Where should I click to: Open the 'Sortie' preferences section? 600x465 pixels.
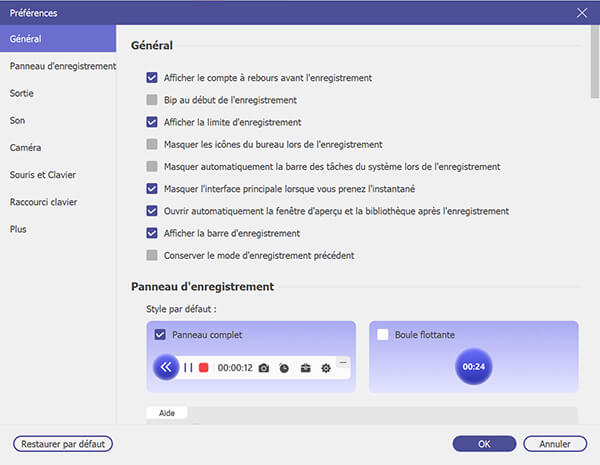pyautogui.click(x=23, y=92)
